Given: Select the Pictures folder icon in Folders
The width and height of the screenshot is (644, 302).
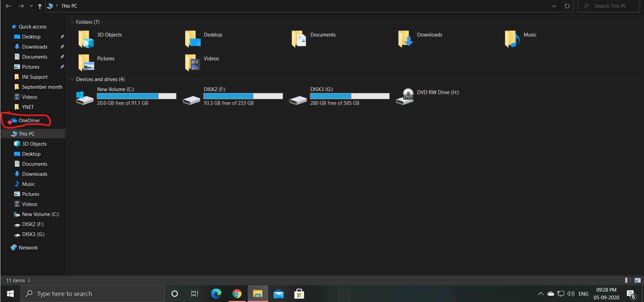Looking at the screenshot, I should pos(86,63).
